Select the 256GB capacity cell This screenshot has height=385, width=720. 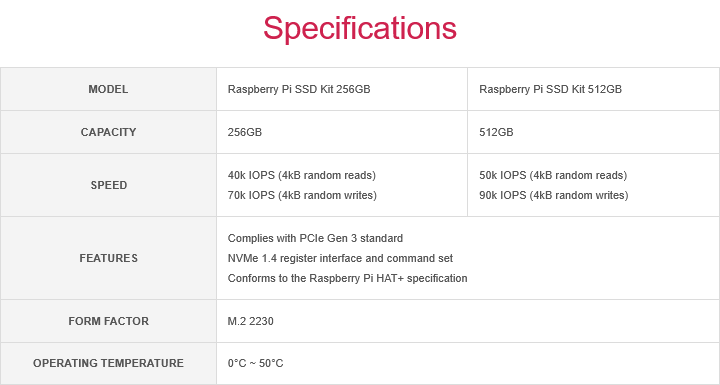[x=342, y=132]
